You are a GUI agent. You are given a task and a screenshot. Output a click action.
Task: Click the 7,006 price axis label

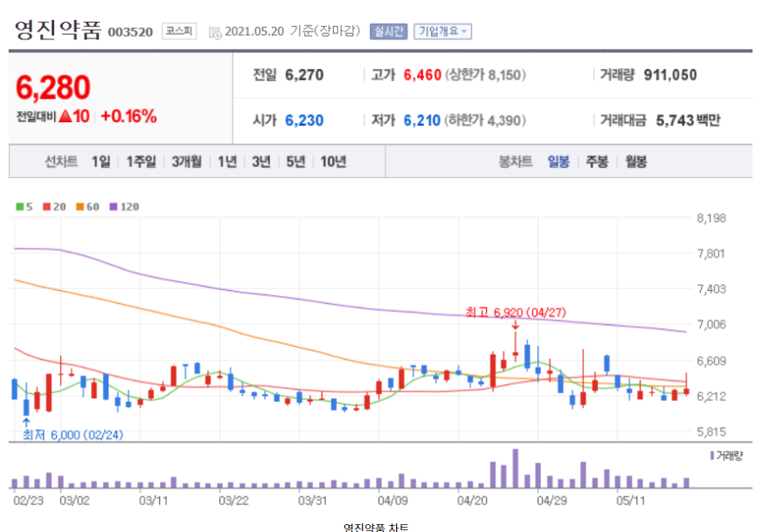[711, 324]
